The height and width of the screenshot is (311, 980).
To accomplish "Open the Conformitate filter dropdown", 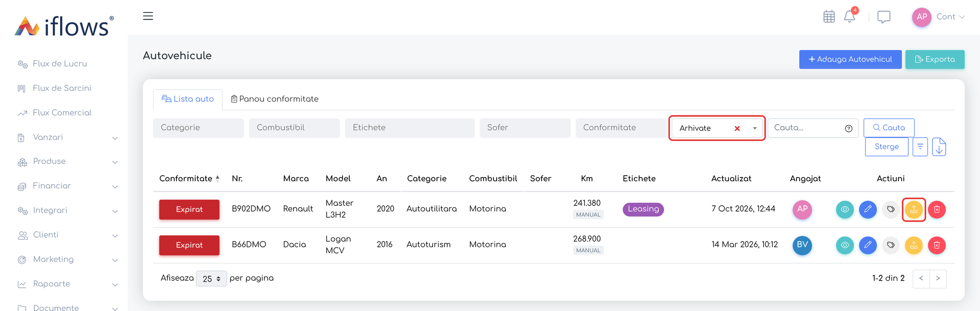I will click(x=621, y=128).
